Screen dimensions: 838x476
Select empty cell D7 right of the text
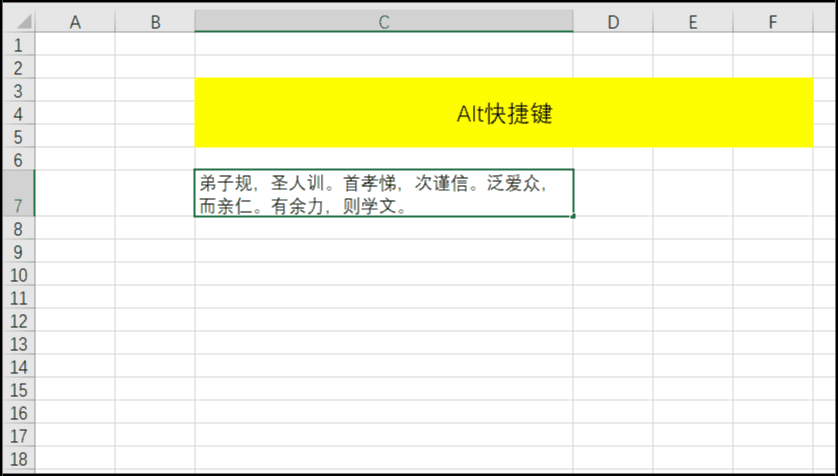[x=613, y=194]
